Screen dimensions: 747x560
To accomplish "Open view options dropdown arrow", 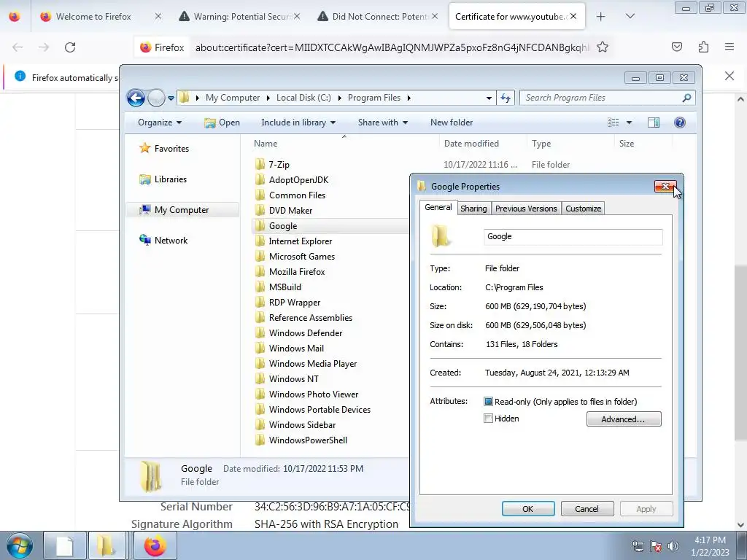I will (x=629, y=122).
